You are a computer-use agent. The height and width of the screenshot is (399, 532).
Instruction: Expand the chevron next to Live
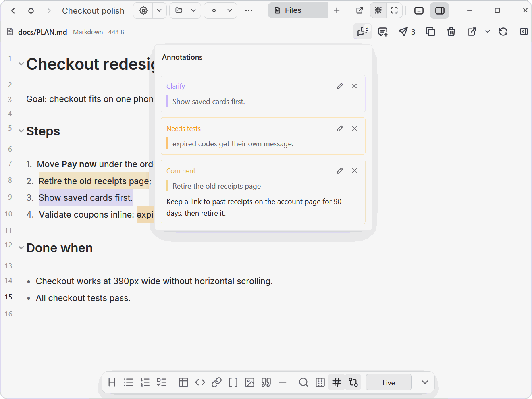pos(425,382)
